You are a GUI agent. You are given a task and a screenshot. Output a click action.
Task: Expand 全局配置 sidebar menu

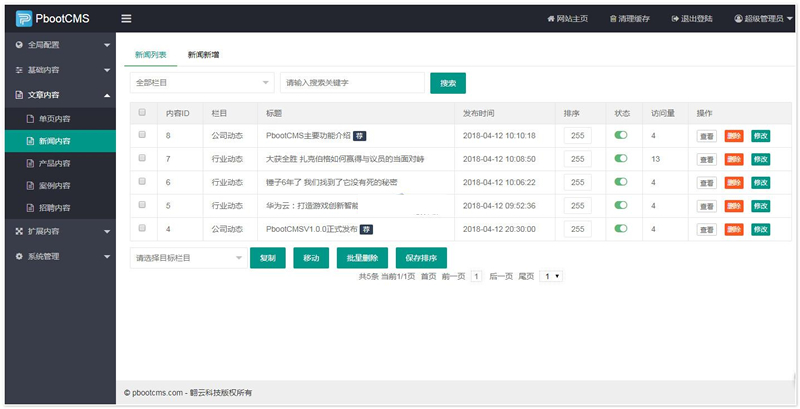(58, 45)
